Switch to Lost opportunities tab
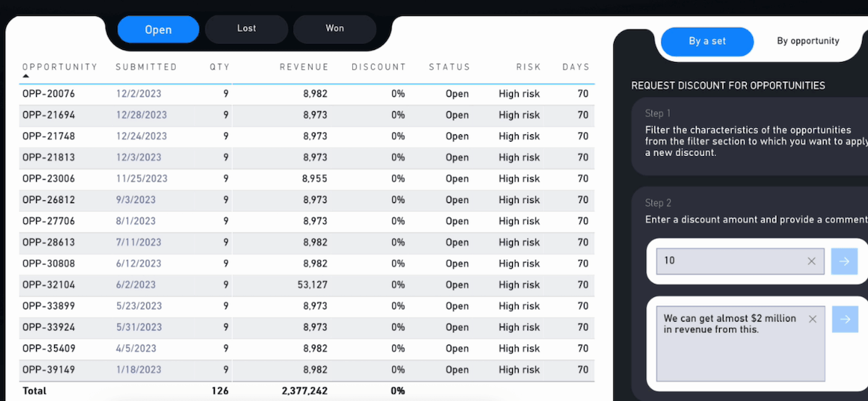 [247, 29]
